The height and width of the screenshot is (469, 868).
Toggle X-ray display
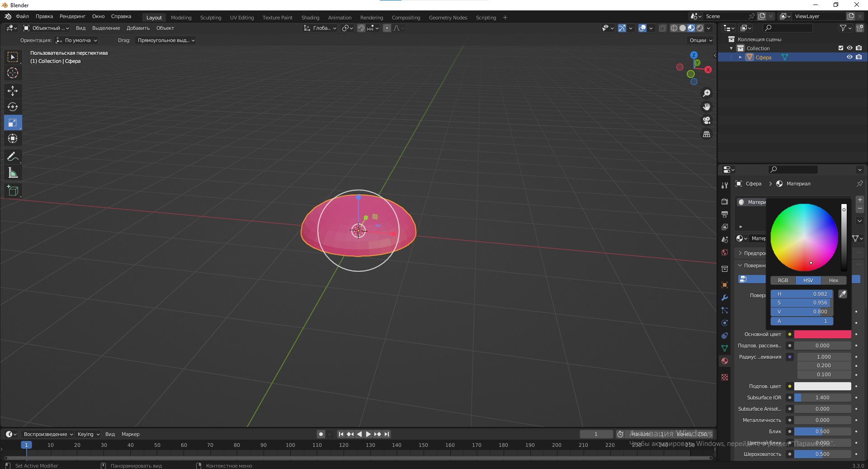click(662, 28)
